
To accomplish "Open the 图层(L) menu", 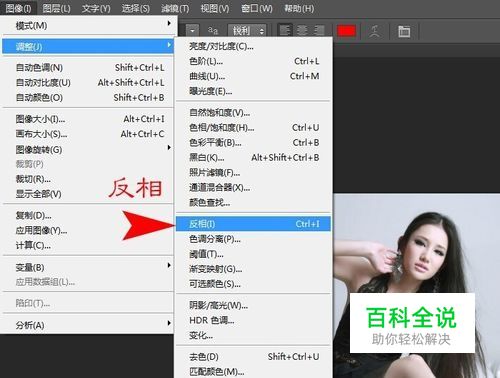I will click(x=56, y=8).
